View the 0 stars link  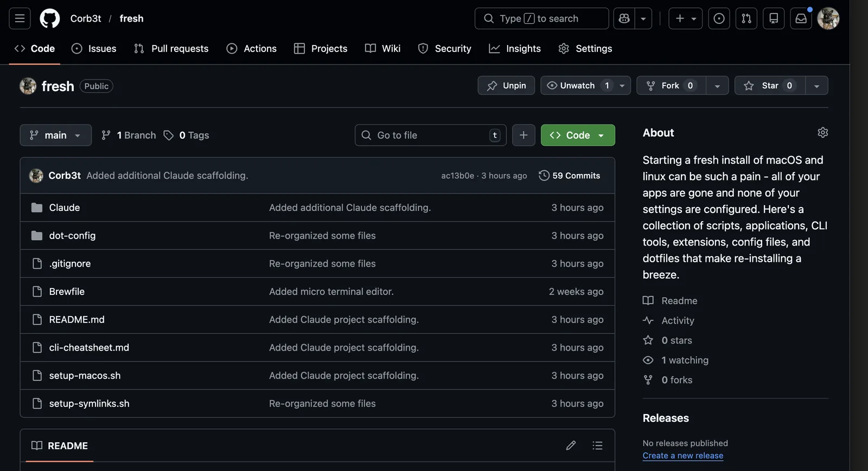pos(667,340)
